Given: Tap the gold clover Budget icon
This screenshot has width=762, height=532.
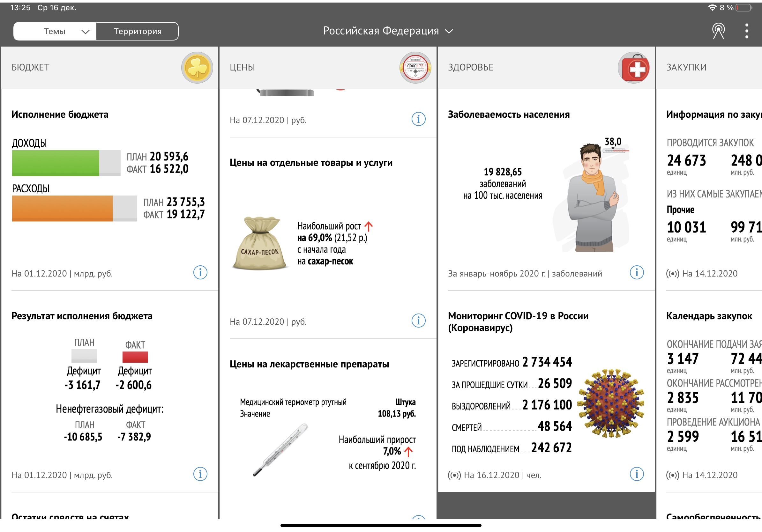Looking at the screenshot, I should click(197, 68).
